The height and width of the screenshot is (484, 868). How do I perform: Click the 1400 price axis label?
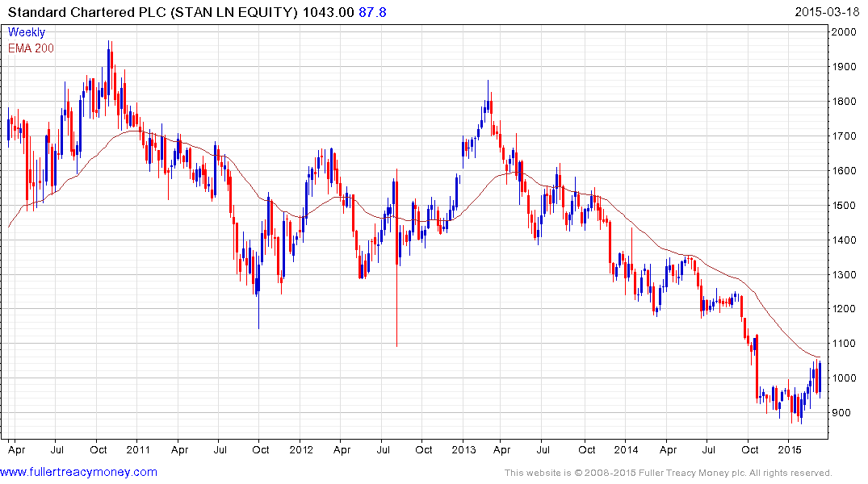point(844,240)
